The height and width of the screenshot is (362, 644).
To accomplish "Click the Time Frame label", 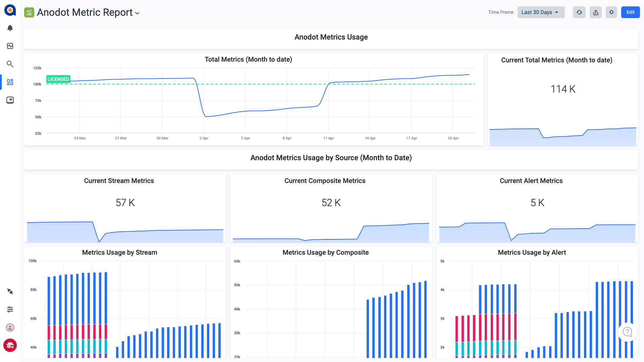I will point(501,12).
